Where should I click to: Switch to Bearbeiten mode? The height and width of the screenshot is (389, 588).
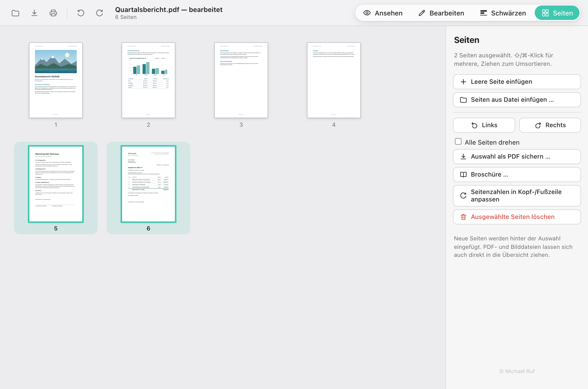pos(441,13)
